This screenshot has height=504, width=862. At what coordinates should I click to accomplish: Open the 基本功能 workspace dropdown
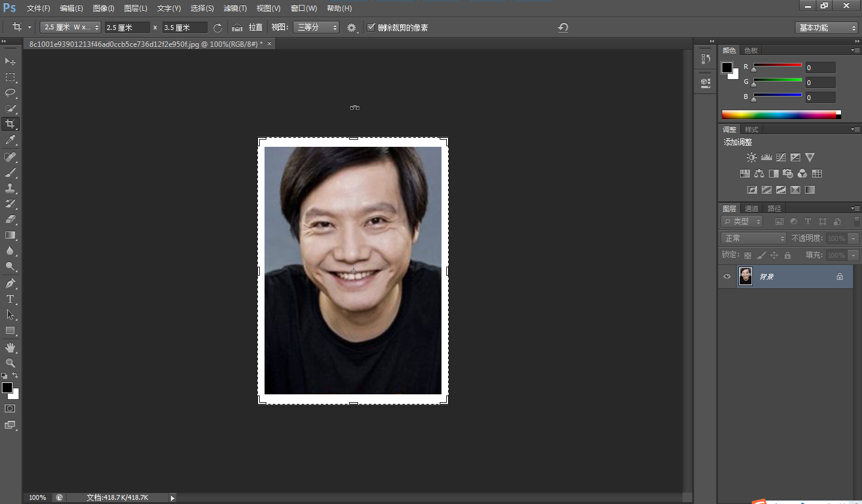pyautogui.click(x=827, y=28)
